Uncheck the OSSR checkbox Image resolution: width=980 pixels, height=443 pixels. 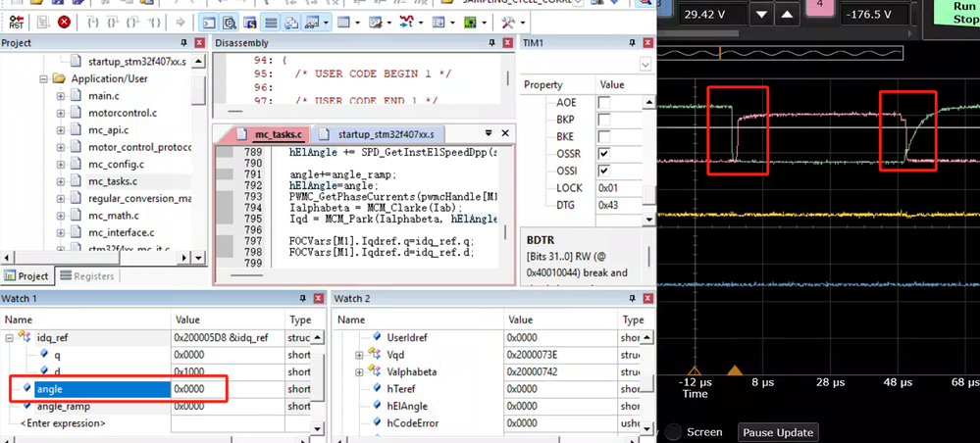point(604,154)
